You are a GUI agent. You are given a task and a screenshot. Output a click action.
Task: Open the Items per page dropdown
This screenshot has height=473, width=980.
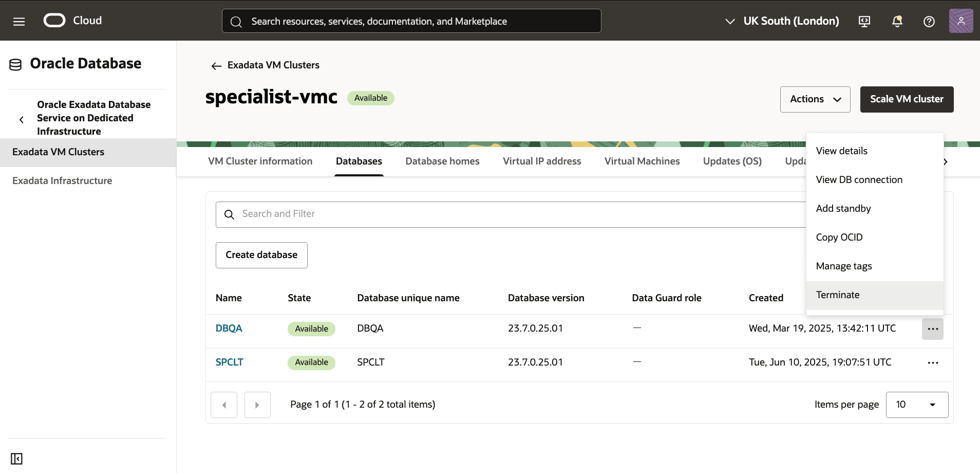pyautogui.click(x=917, y=405)
